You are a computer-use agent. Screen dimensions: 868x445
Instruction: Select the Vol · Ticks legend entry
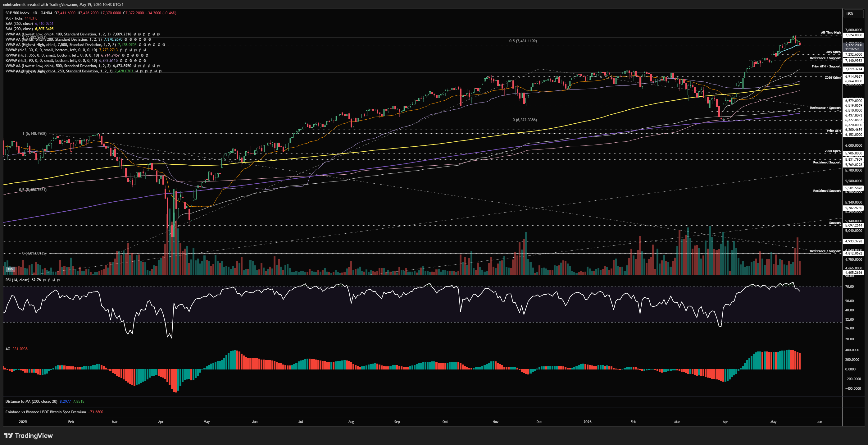[x=21, y=18]
